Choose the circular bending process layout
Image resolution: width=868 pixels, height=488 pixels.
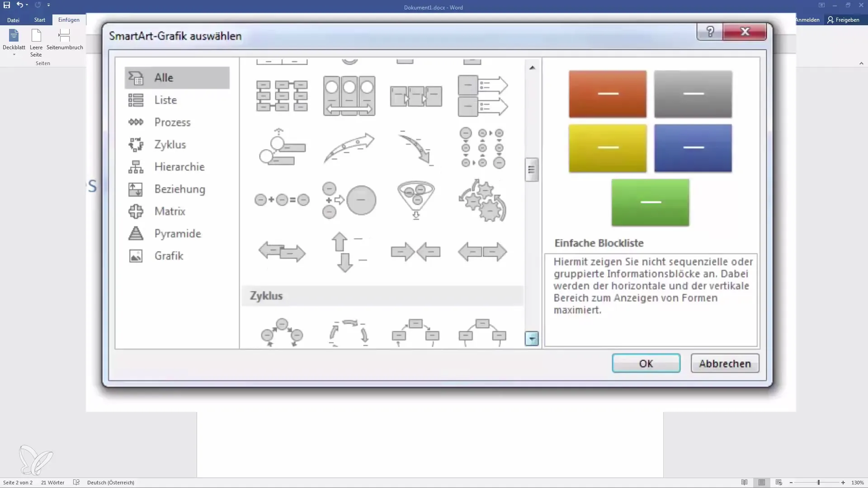click(x=482, y=148)
